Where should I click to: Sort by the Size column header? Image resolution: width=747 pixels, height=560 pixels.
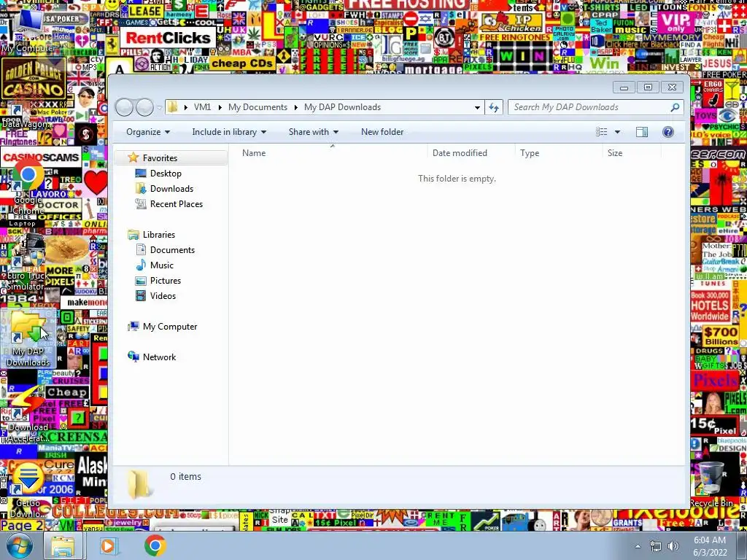point(632,153)
